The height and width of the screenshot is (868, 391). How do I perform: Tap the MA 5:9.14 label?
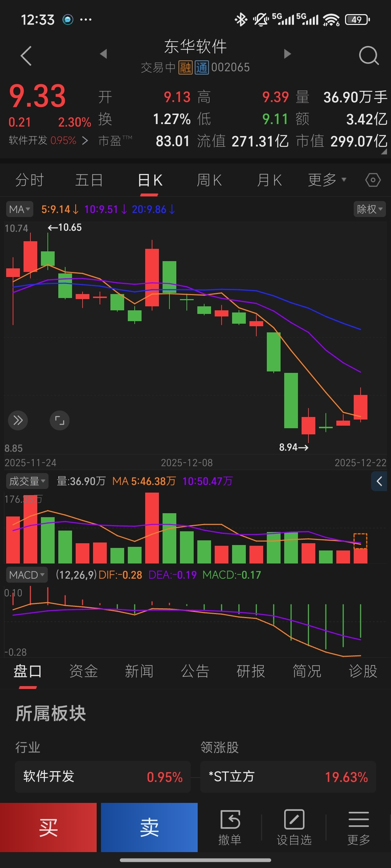[60, 209]
